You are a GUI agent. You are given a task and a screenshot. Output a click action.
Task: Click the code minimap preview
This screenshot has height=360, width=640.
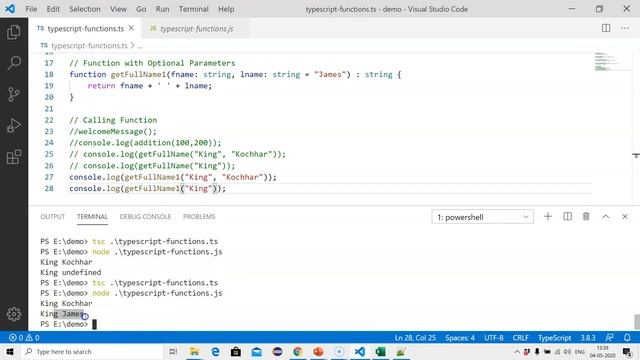(x=606, y=62)
